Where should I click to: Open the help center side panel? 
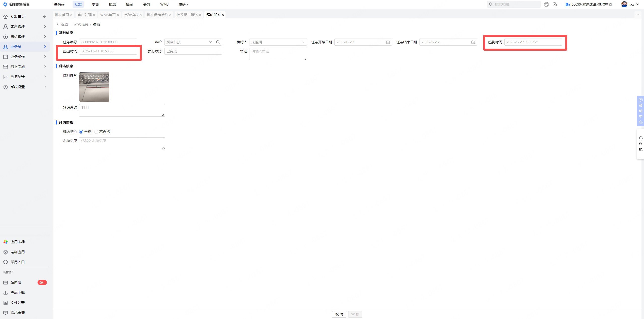click(640, 111)
